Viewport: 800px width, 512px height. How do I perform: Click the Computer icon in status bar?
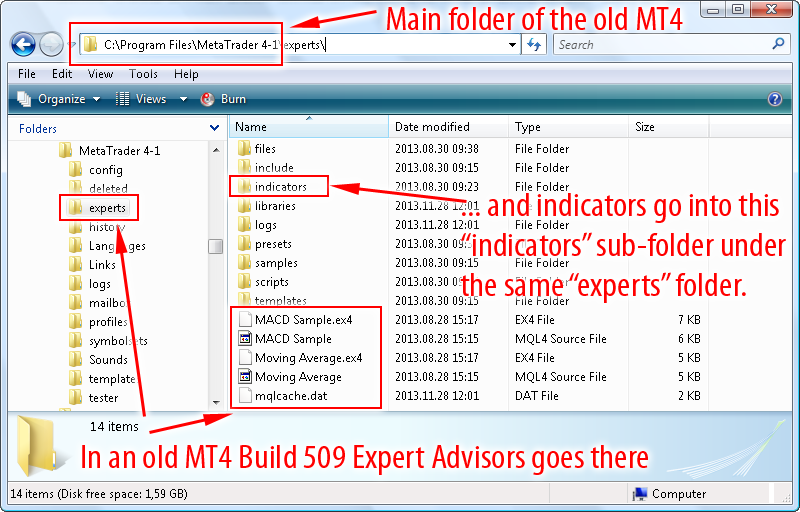click(x=639, y=494)
